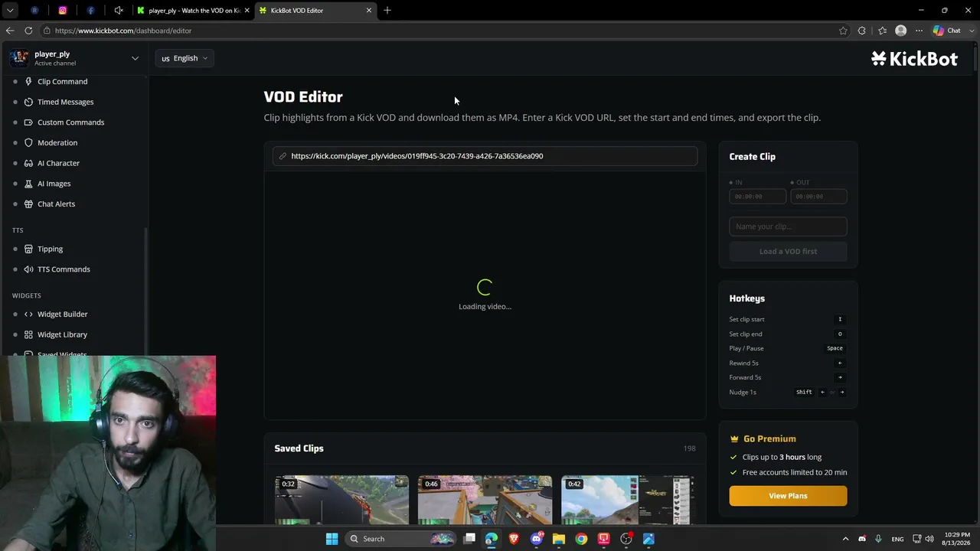The image size is (980, 551).
Task: Set the clip IN time field
Action: pos(757,197)
